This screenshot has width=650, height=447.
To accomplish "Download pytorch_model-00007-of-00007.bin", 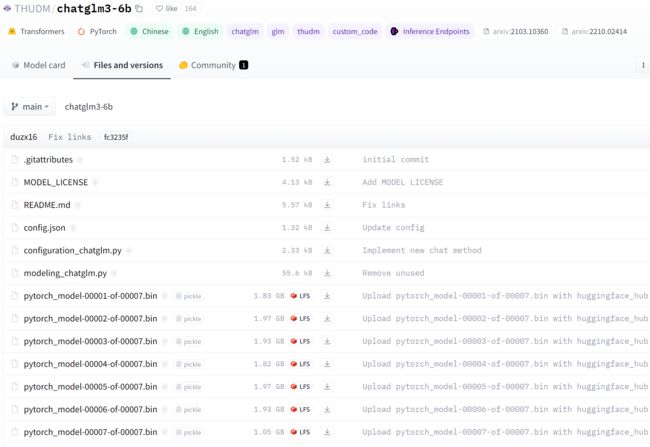I will tap(327, 432).
